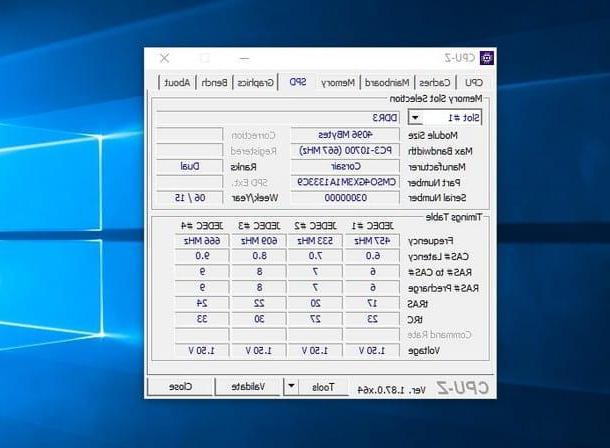This screenshot has width=610, height=448.
Task: Click the CAS# Latency 6.0 cell
Action: [372, 256]
